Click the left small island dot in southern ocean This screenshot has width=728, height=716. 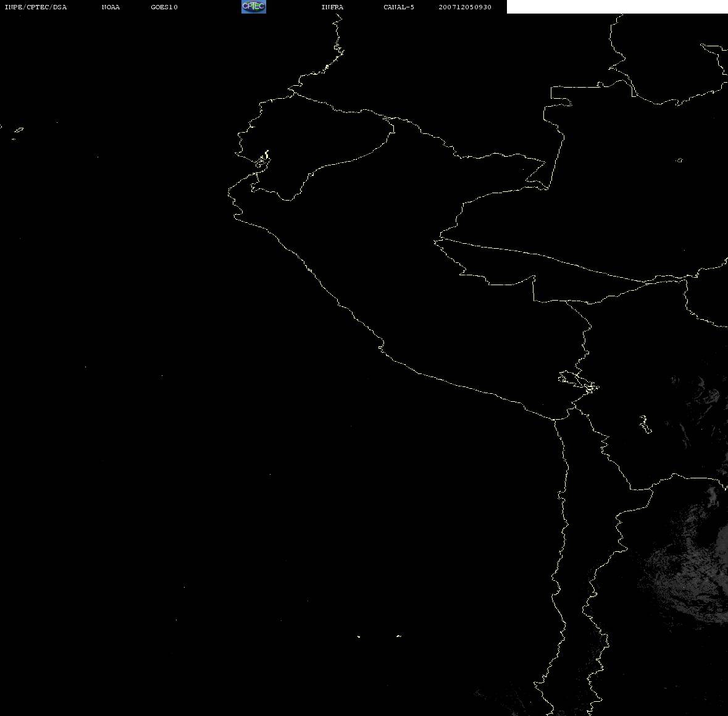[x=359, y=636]
